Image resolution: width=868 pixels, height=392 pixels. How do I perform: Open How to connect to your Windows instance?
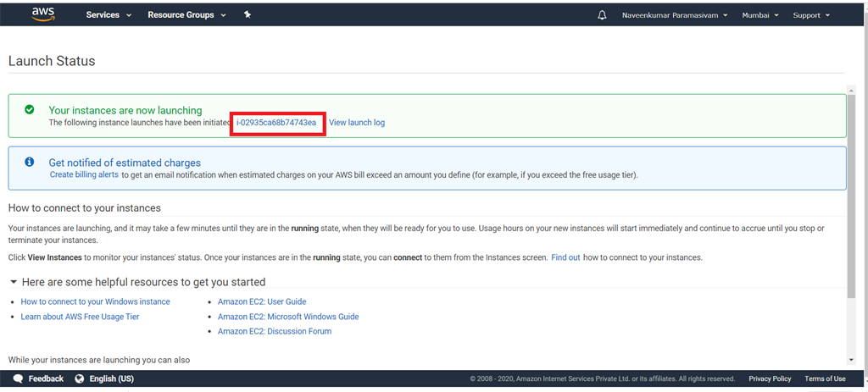point(95,302)
